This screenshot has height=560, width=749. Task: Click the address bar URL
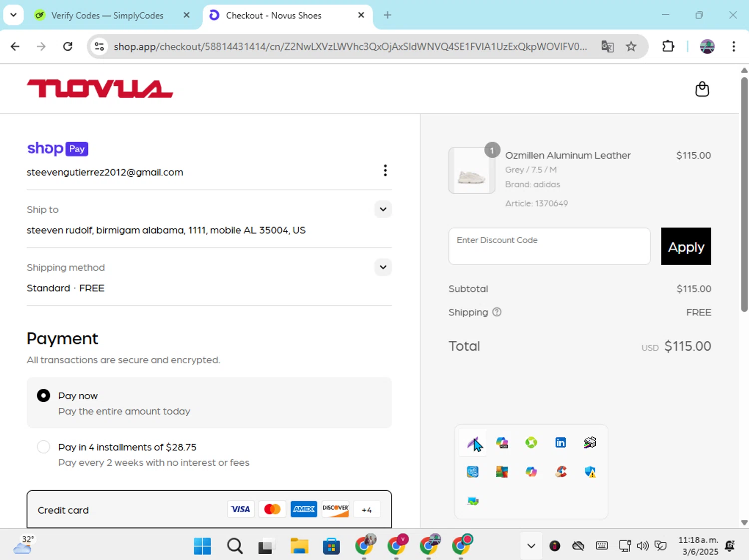(x=350, y=46)
